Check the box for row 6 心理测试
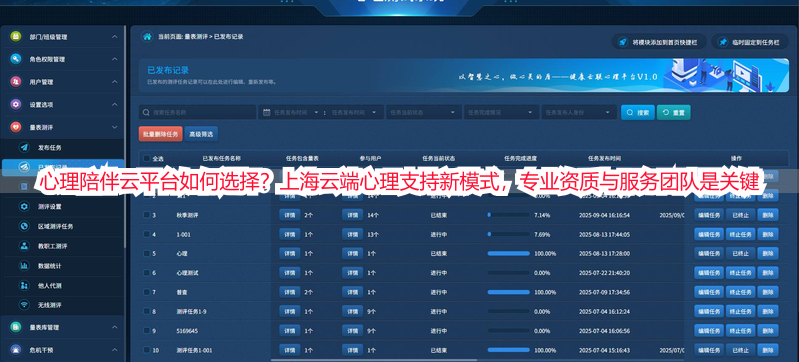This screenshot has height=362, width=799. [147, 273]
